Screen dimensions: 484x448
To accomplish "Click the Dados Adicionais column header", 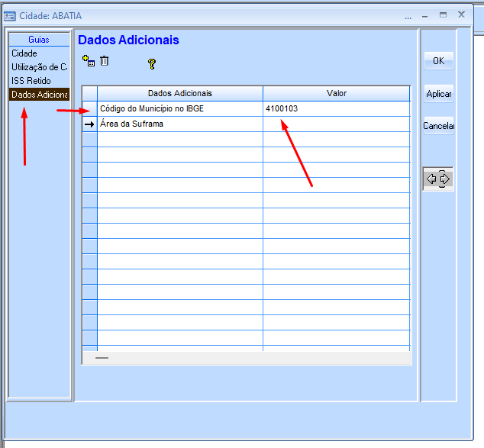I will pyautogui.click(x=180, y=93).
